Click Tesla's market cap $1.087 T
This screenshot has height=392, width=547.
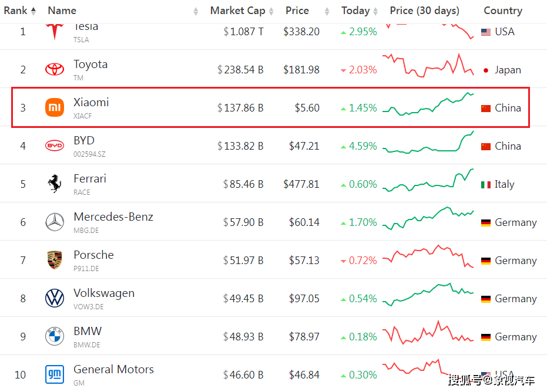[243, 32]
